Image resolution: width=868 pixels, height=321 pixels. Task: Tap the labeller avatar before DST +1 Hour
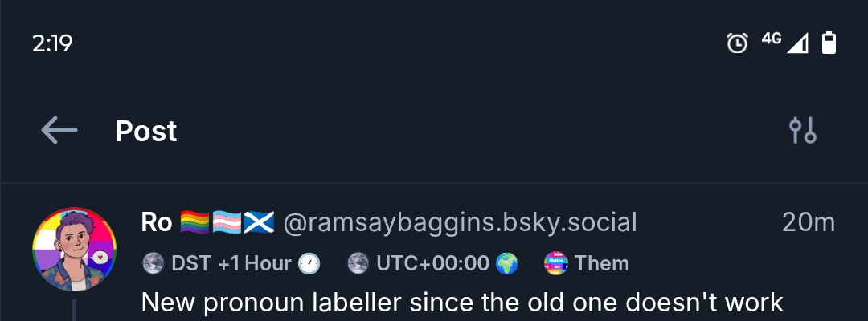click(153, 263)
